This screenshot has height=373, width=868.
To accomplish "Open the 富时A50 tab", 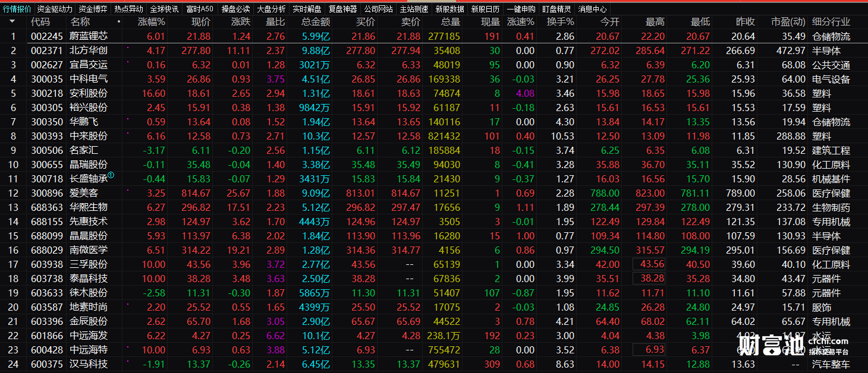I will [200, 9].
